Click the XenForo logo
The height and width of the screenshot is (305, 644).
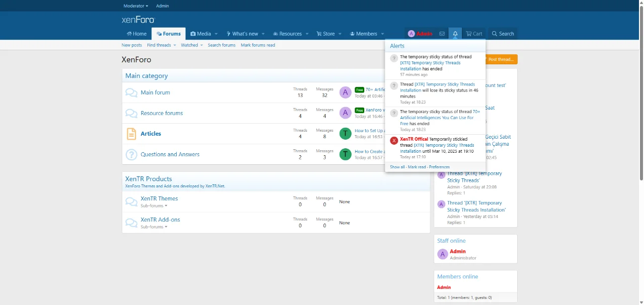(x=138, y=20)
